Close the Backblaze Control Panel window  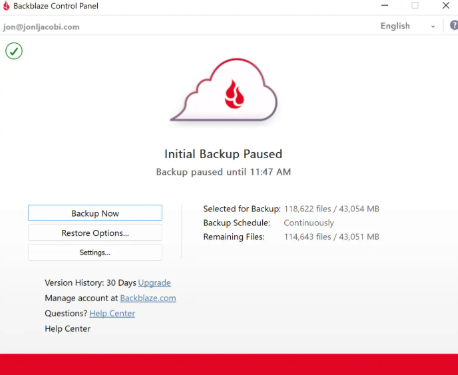tap(446, 6)
